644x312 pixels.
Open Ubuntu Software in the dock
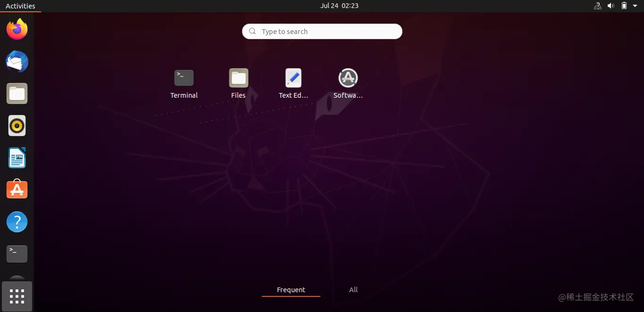[x=17, y=189]
